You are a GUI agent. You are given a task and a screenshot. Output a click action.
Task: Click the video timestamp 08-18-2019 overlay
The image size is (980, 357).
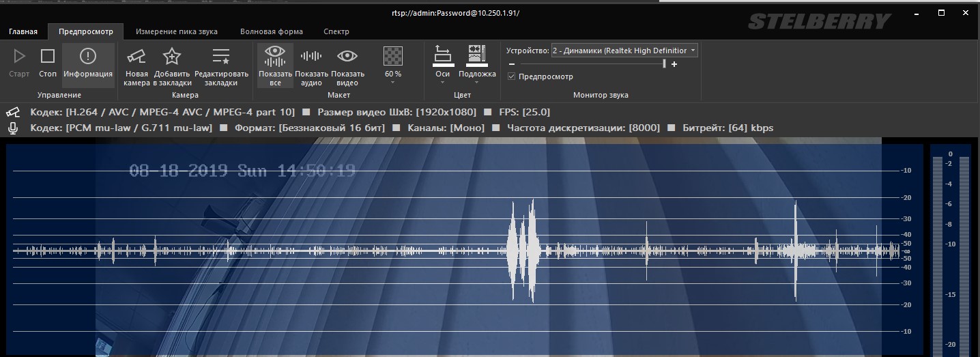pos(242,171)
